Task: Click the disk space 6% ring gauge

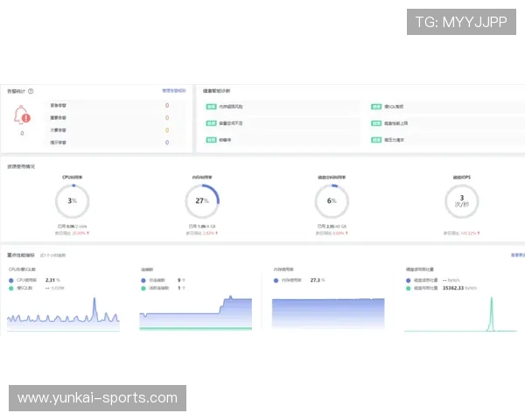Action: [x=332, y=201]
